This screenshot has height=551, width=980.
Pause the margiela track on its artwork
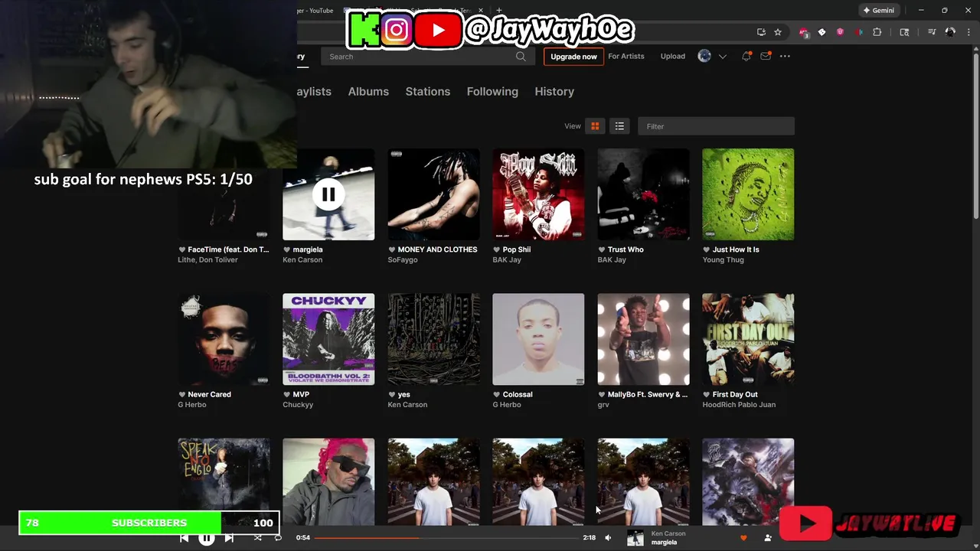[x=328, y=194]
